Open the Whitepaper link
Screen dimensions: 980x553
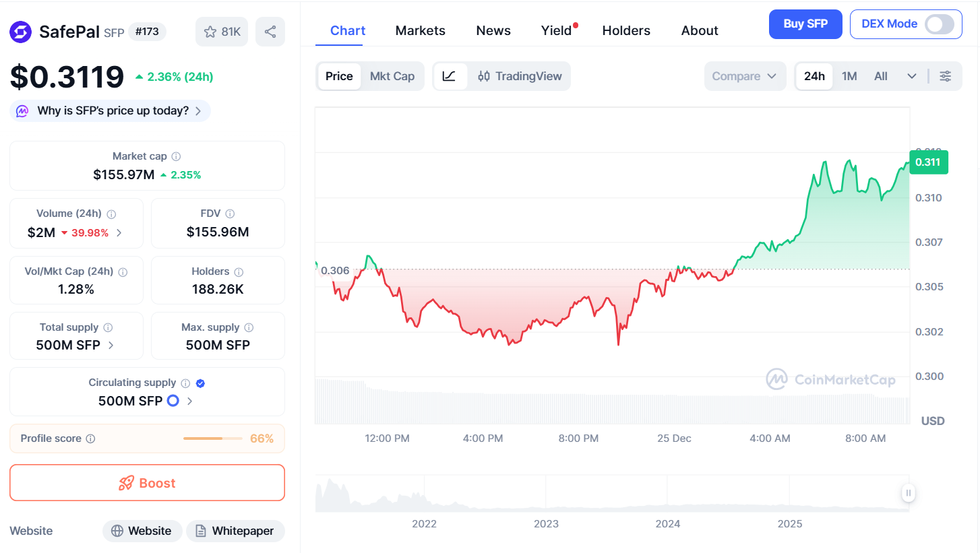click(235, 531)
